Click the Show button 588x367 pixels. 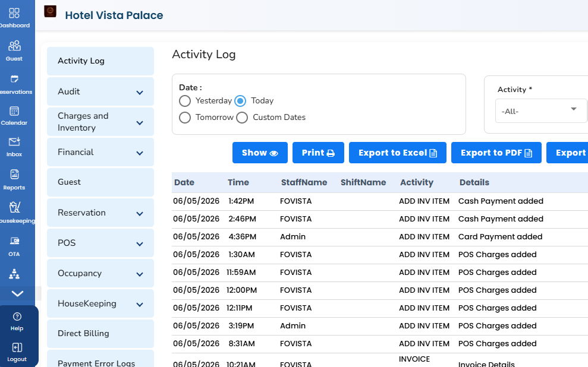260,153
